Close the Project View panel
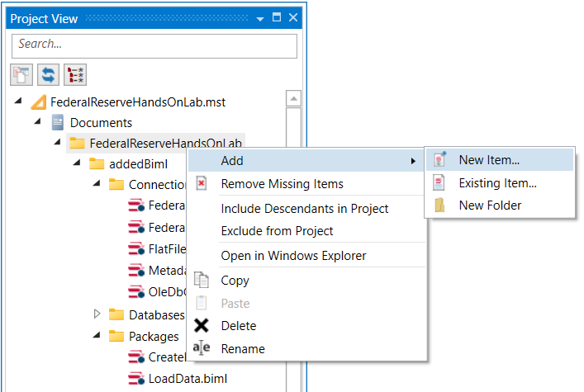 (x=293, y=17)
